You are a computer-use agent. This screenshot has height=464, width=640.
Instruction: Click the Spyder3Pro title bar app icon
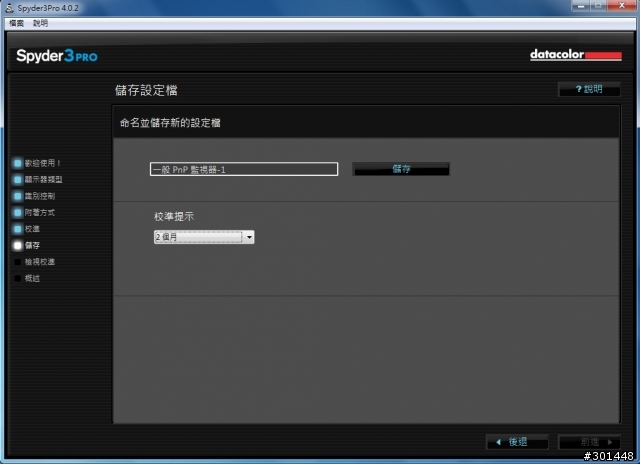click(9, 8)
